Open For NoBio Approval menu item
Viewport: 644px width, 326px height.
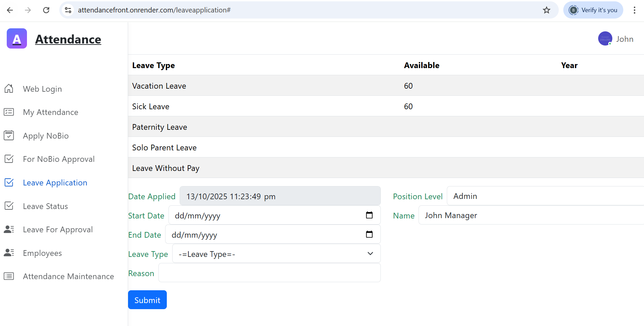[59, 159]
